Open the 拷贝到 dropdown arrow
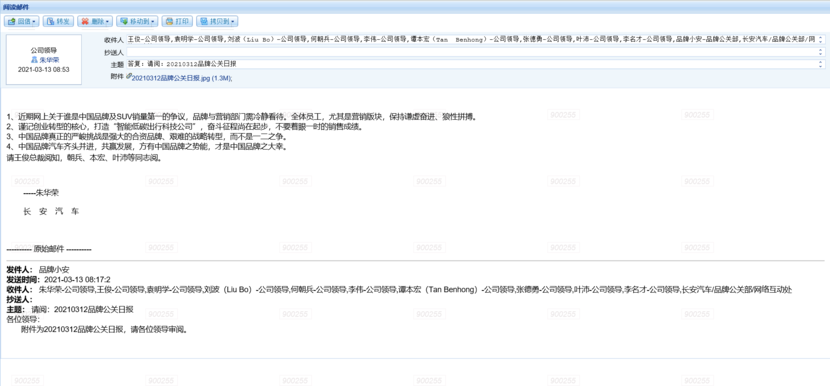Screen dimensions: 830x386 pyautogui.click(x=233, y=22)
